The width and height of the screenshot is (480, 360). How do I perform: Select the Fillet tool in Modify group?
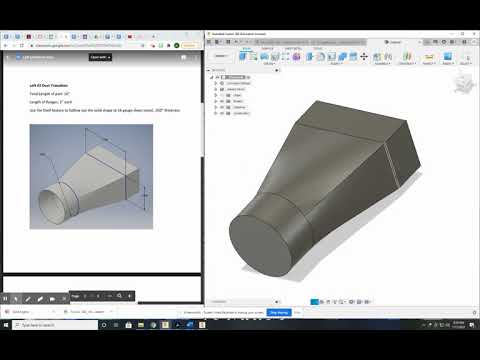click(321, 57)
